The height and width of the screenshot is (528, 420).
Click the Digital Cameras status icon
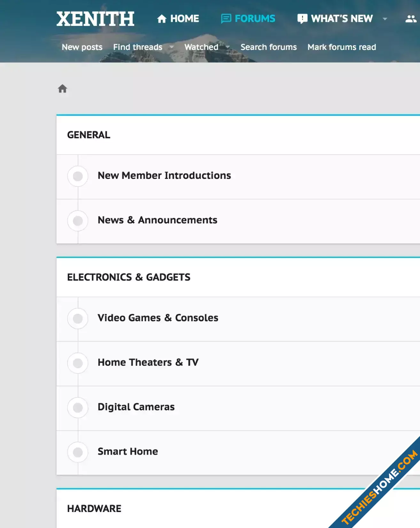click(x=78, y=407)
